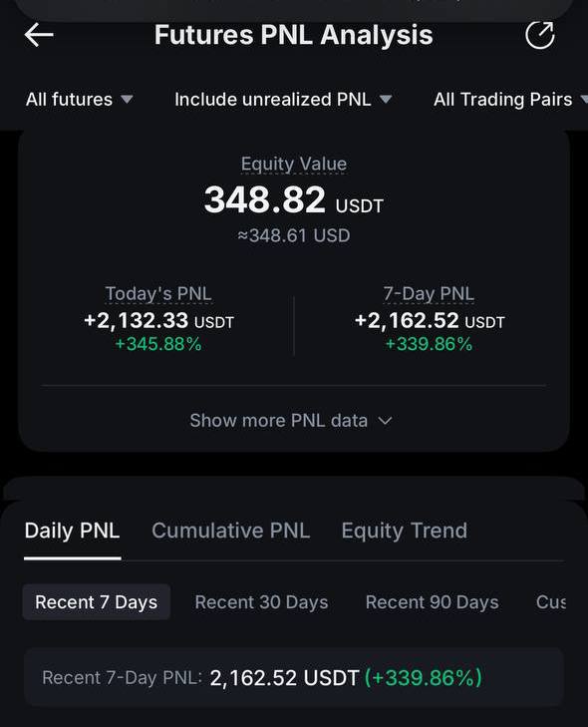
Task: Tap the Today's PNL label
Action: (x=158, y=293)
